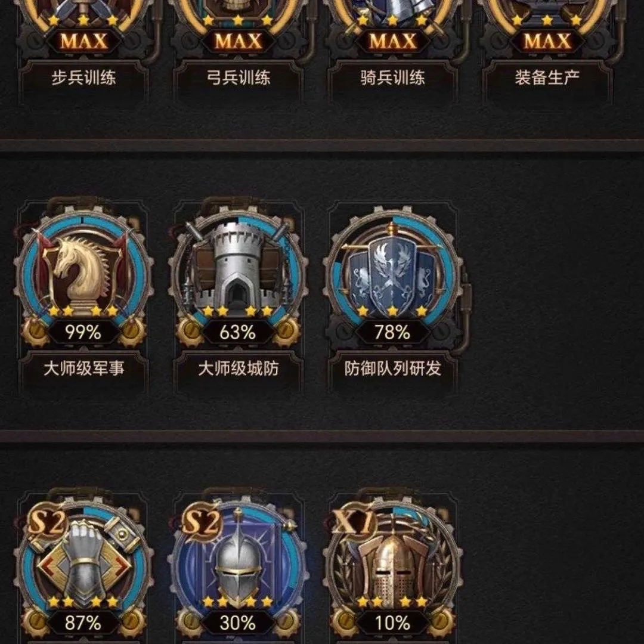
Task: Open the 步兵训练 infantry icon
Action: [x=83, y=17]
